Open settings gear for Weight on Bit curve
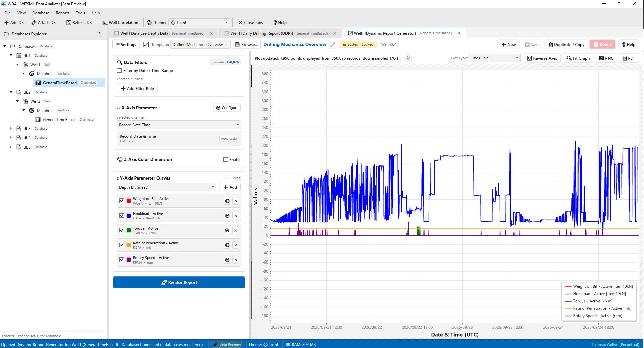644x348 pixels. click(x=227, y=201)
